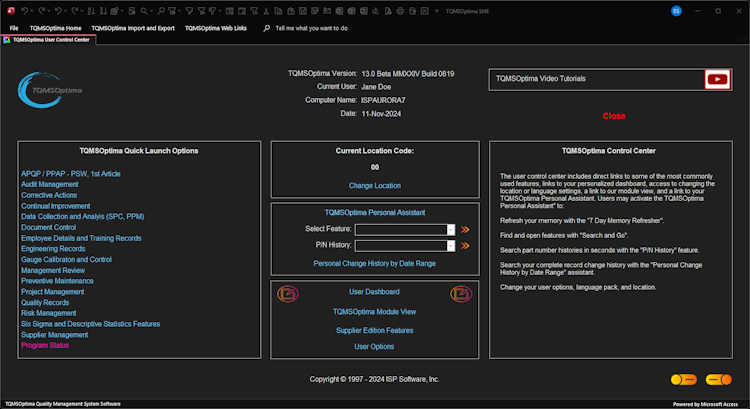This screenshot has height=409, width=750.
Task: Click the dashboard icon right of User Dashboard
Action: [x=461, y=294]
